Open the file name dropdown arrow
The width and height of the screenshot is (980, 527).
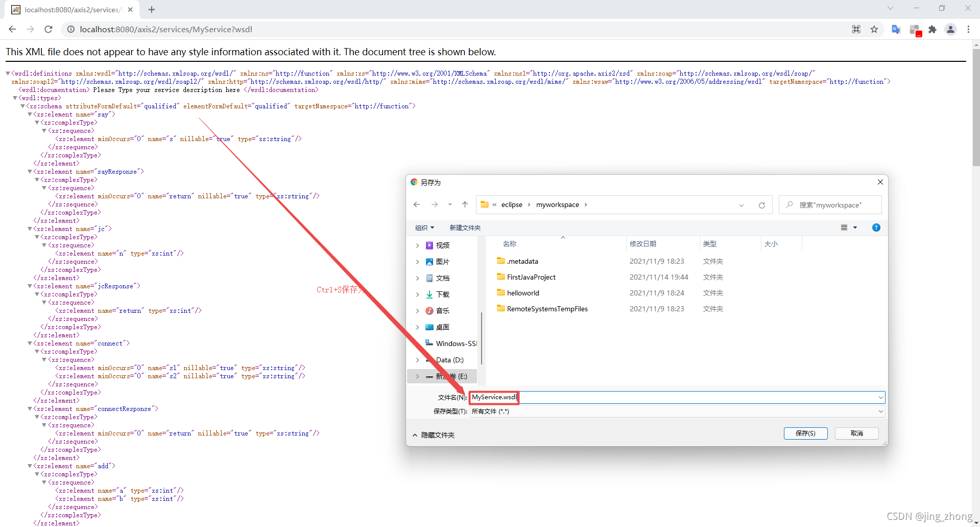pos(880,397)
